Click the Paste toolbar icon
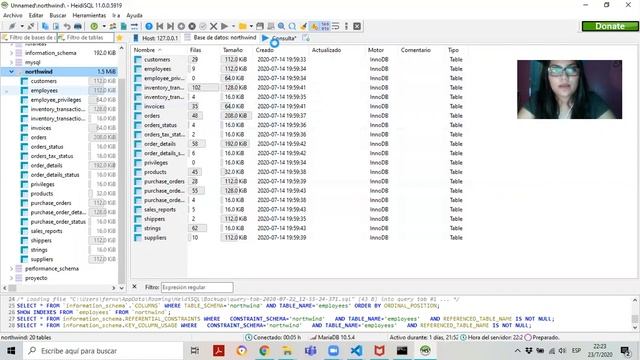Viewport: 640px width, 360px height. tap(56, 26)
